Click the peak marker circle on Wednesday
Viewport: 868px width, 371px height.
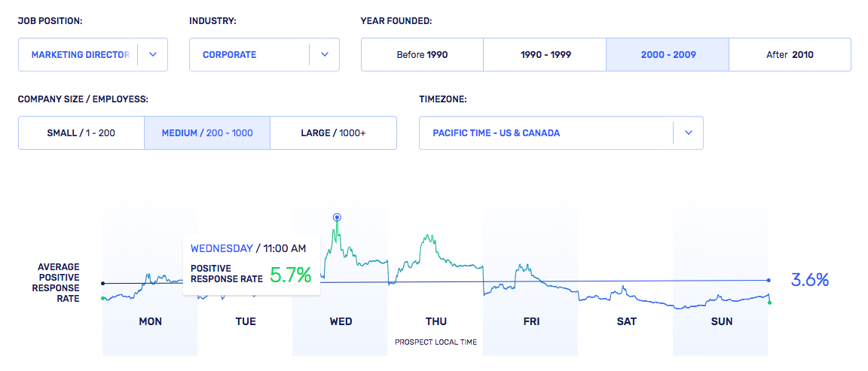point(337,217)
